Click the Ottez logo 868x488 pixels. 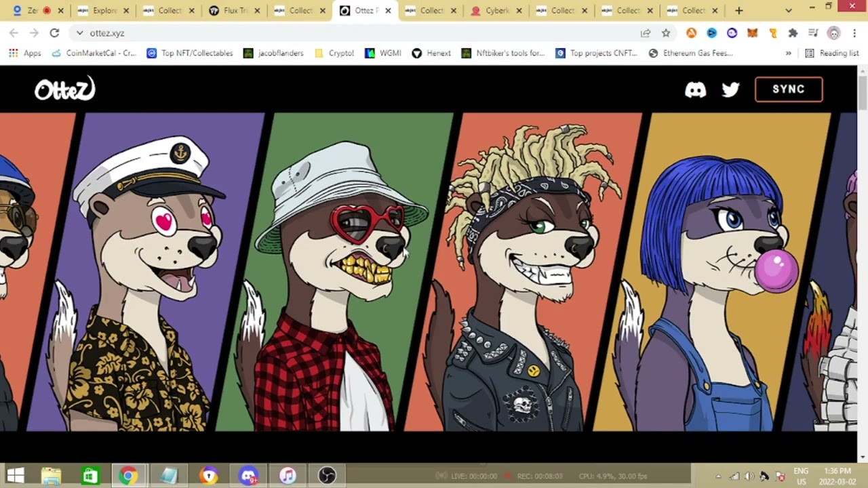(x=65, y=89)
